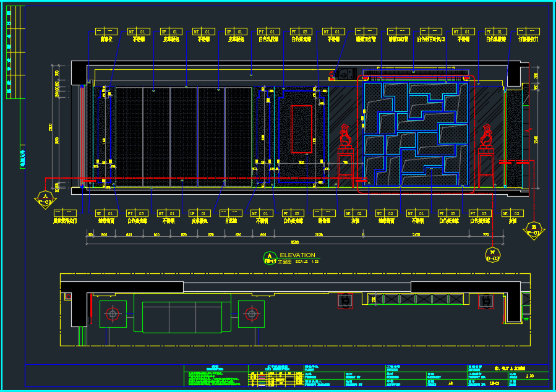Select the crossed cabinet row in plan view
The image size is (556, 392).
coord(422,300)
